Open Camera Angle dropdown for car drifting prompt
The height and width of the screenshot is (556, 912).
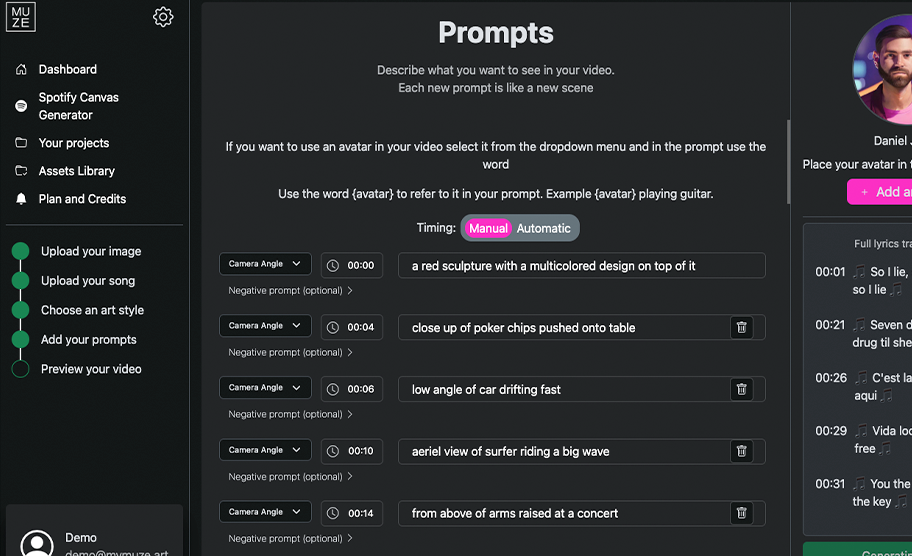pyautogui.click(x=265, y=388)
